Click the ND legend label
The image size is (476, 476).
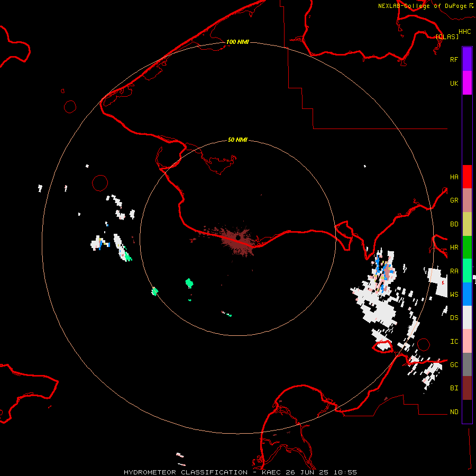coord(454,412)
